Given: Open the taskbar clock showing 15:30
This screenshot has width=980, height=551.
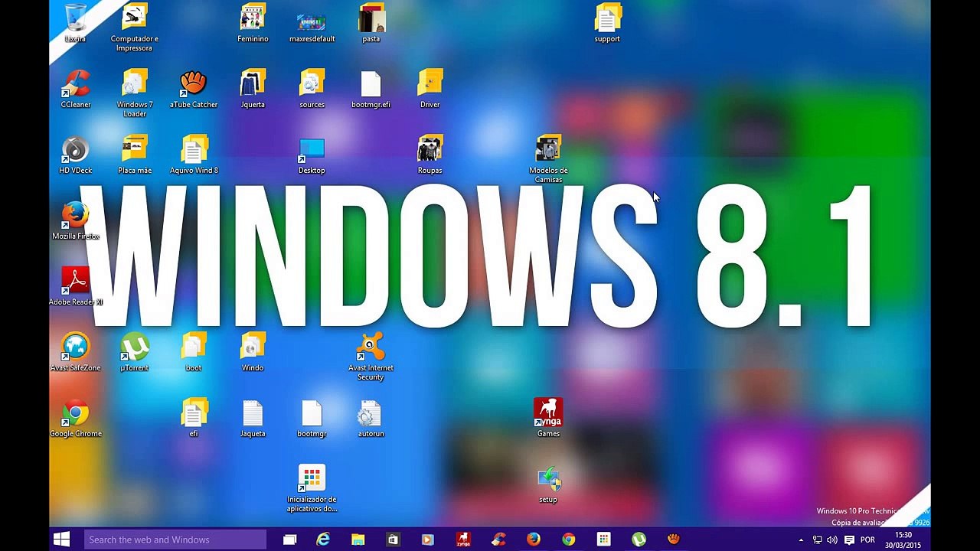Looking at the screenshot, I should click(x=903, y=540).
